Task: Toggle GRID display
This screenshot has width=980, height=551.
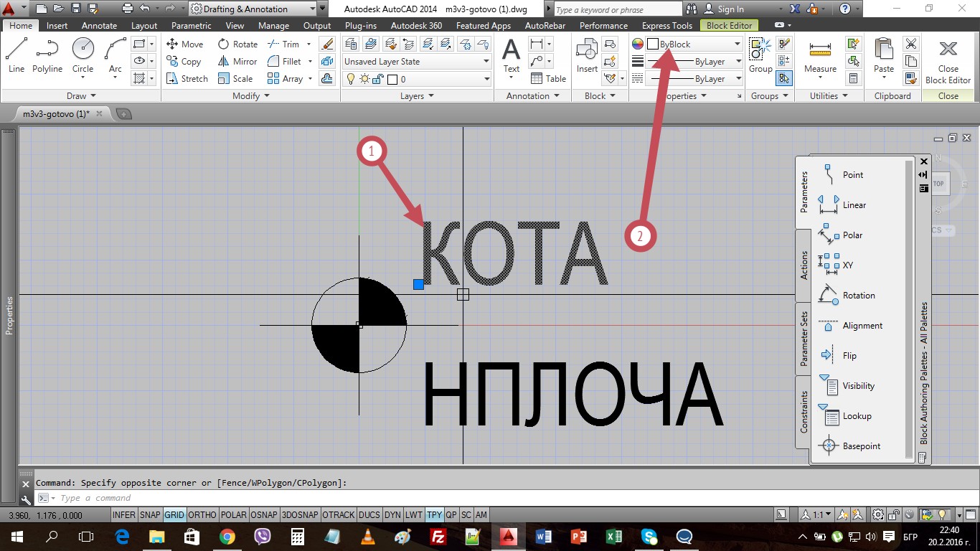Action: [174, 515]
